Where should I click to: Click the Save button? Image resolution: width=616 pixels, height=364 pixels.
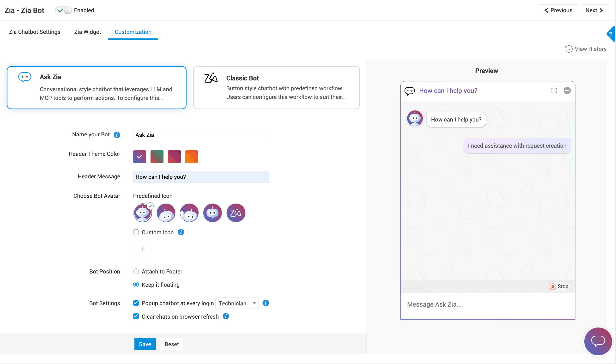coord(145,344)
